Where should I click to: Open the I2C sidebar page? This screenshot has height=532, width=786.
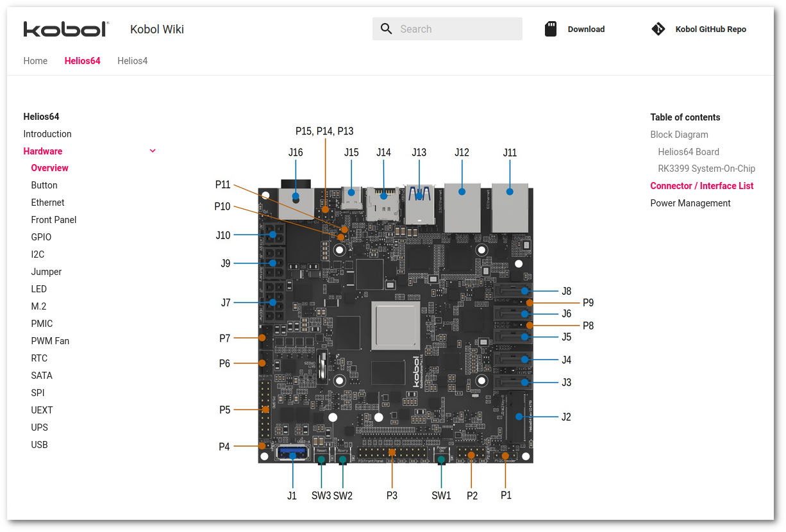coord(38,254)
